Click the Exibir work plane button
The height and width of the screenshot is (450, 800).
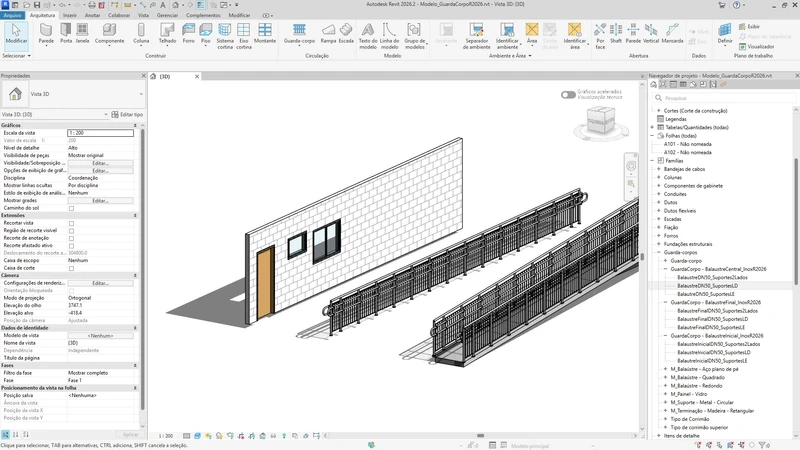(749, 27)
